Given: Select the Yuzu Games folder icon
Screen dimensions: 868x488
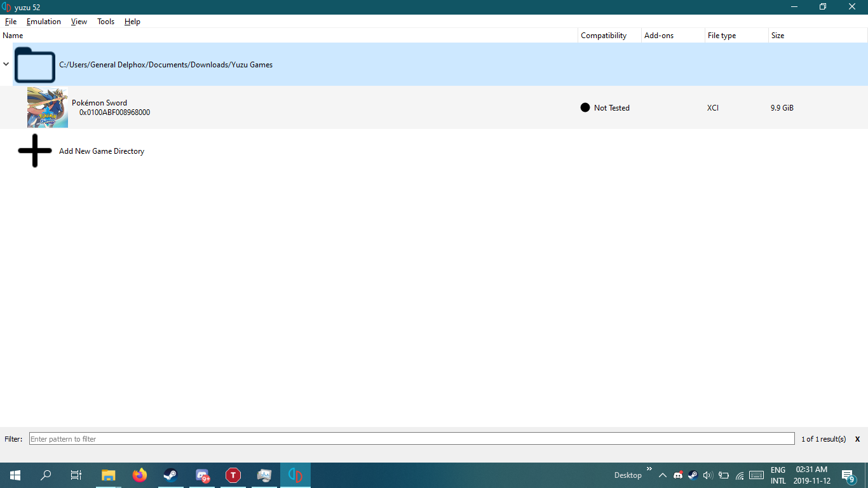Looking at the screenshot, I should pyautogui.click(x=35, y=65).
